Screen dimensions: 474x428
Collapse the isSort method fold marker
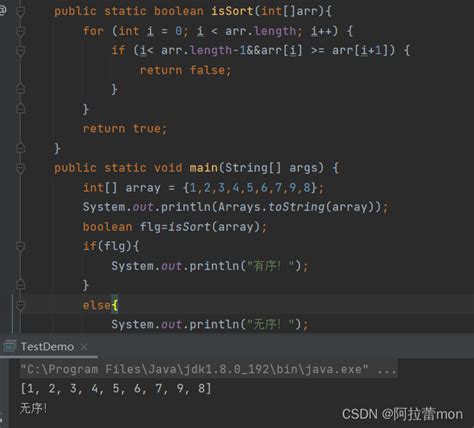(x=20, y=12)
